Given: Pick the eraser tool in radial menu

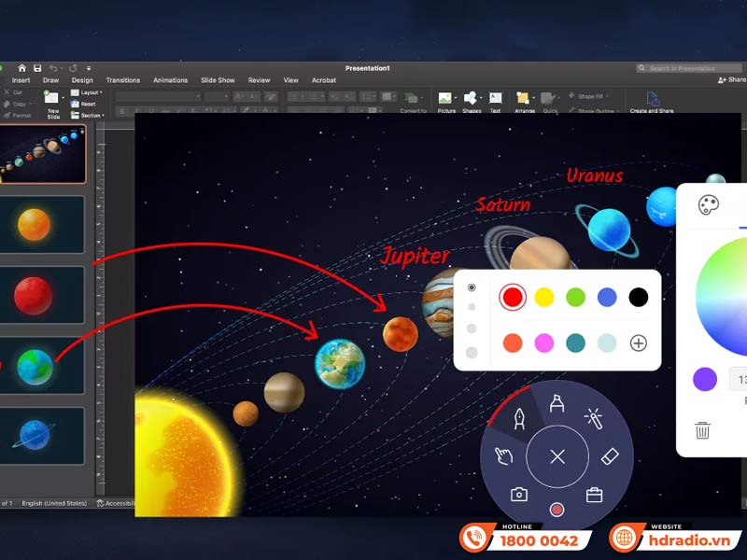Looking at the screenshot, I should click(609, 455).
